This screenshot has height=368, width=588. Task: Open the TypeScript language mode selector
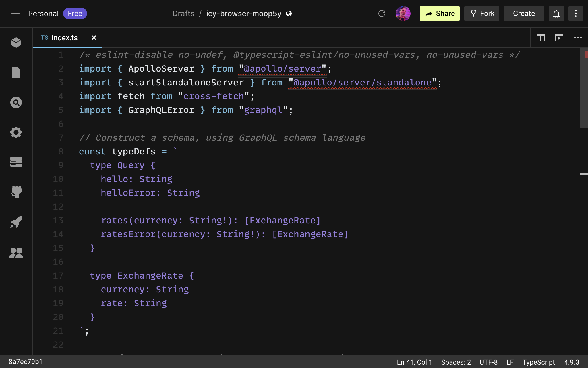(x=538, y=362)
